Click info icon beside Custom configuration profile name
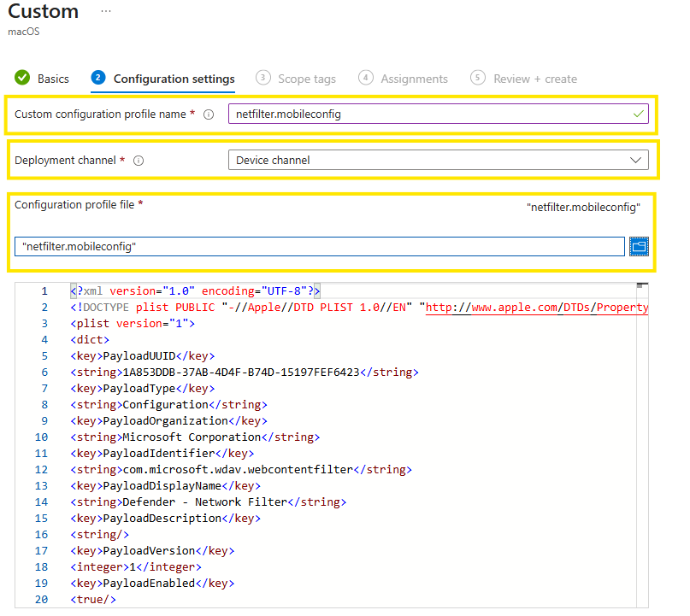Image resolution: width=690 pixels, height=616 pixels. 209,114
